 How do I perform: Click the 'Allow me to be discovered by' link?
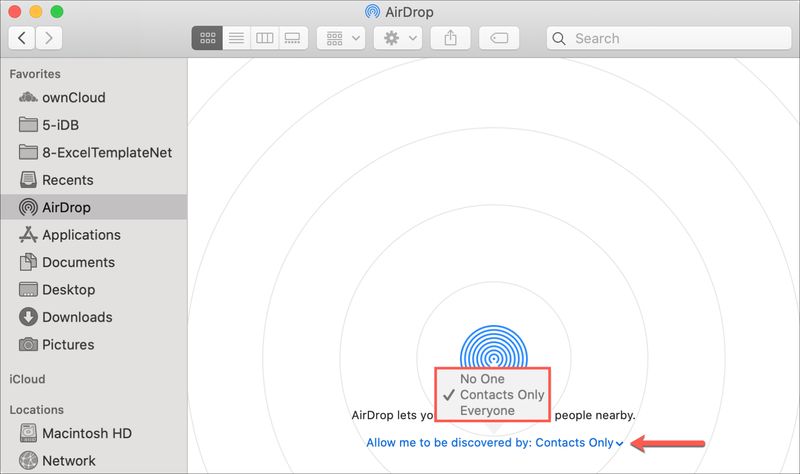(494, 443)
